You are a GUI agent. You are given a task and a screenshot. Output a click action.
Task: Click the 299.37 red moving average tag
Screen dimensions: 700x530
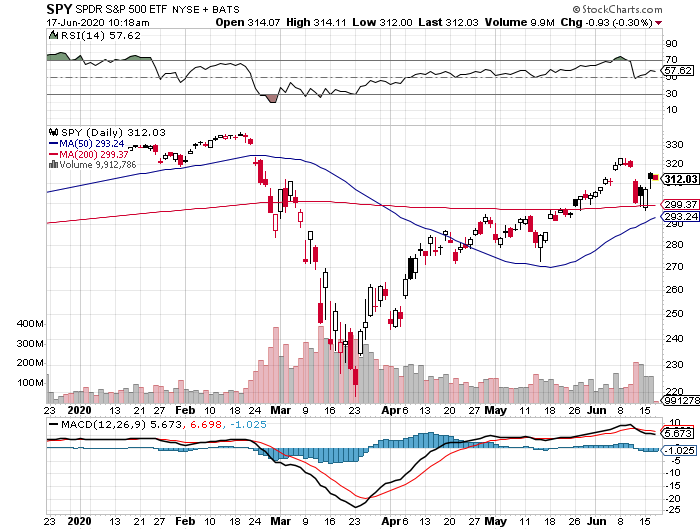tap(680, 204)
